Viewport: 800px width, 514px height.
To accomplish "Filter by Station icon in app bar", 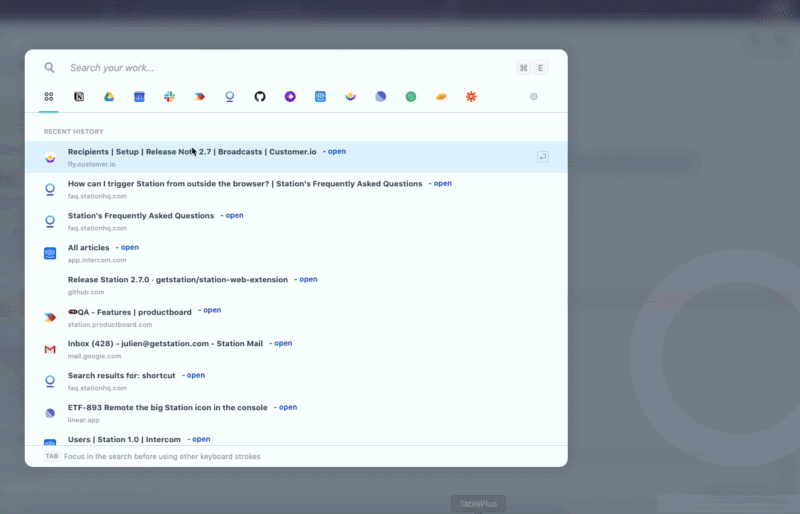I will (x=230, y=96).
